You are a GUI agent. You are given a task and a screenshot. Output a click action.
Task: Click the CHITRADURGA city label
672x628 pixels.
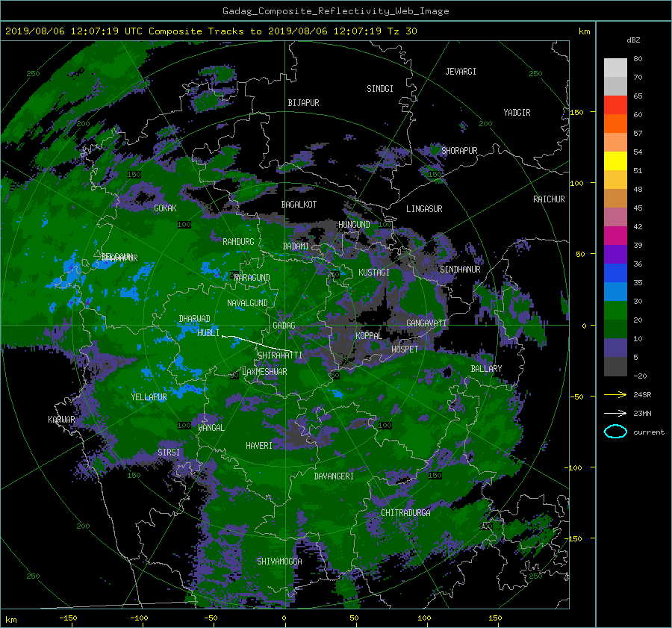(405, 513)
